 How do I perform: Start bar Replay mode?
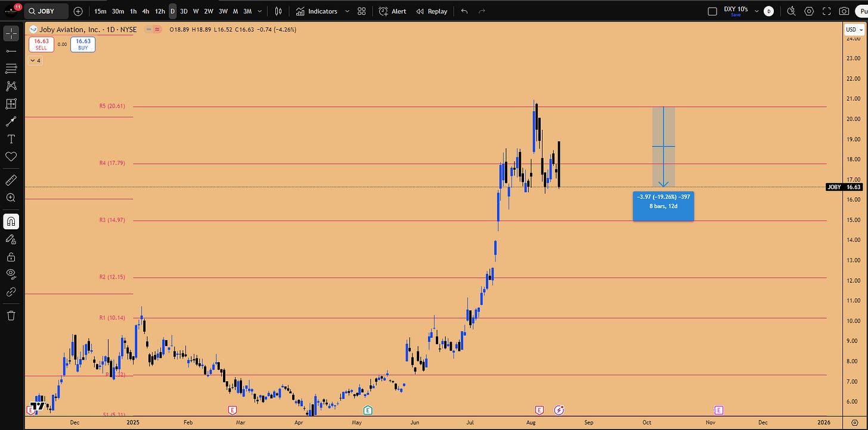[432, 11]
